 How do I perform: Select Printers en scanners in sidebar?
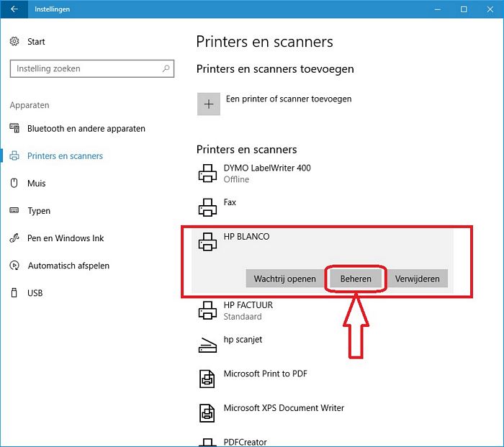(65, 156)
